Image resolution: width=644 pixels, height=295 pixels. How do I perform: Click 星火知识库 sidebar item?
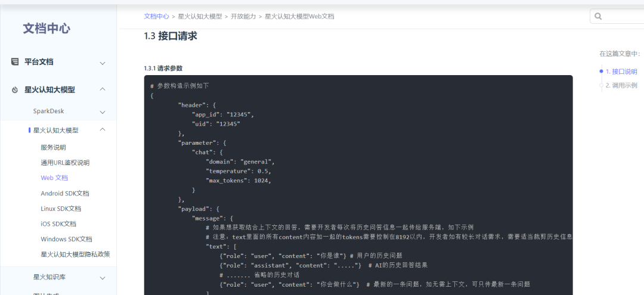click(49, 277)
